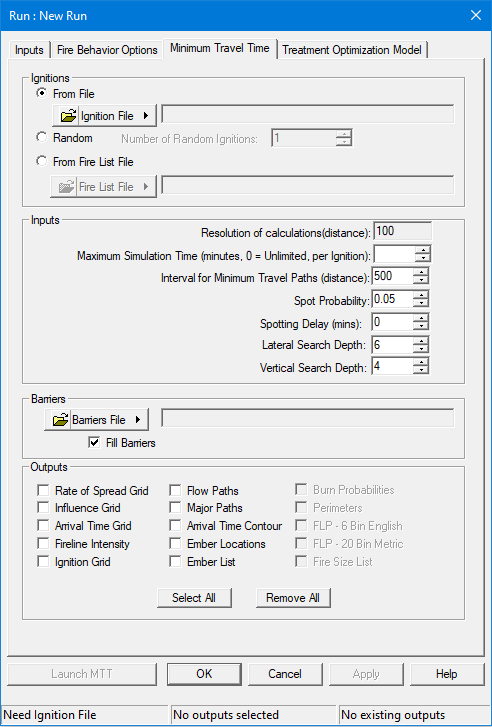
Task: Click the Barriers File path field
Action: 307,418
